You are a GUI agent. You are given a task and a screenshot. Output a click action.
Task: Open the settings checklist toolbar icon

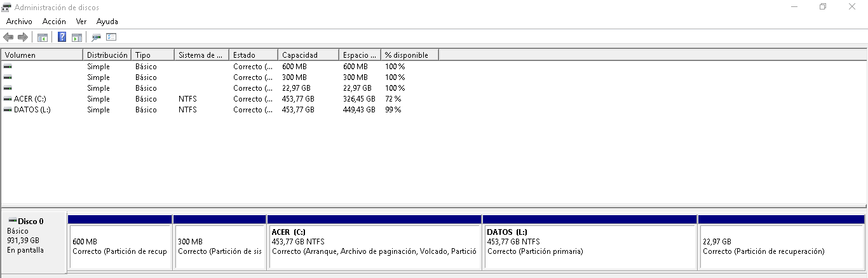112,37
